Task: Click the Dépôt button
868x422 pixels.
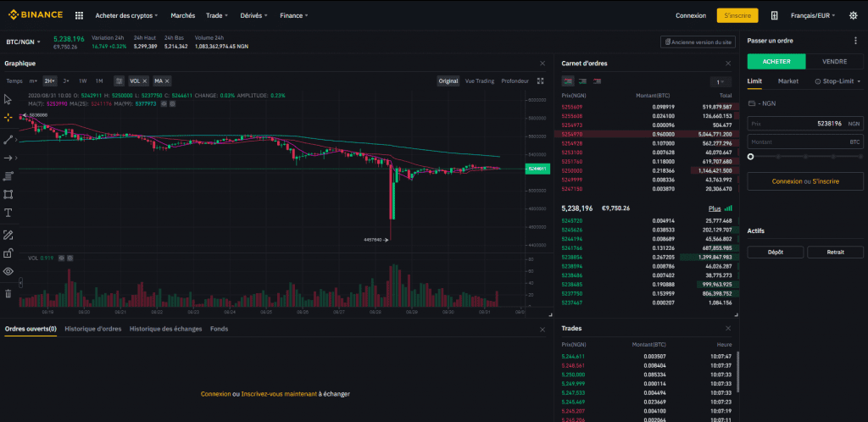Action: click(776, 253)
